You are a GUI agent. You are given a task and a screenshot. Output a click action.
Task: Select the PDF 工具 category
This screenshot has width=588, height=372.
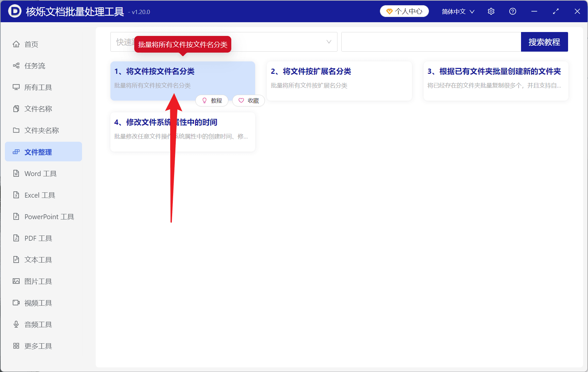pyautogui.click(x=38, y=238)
